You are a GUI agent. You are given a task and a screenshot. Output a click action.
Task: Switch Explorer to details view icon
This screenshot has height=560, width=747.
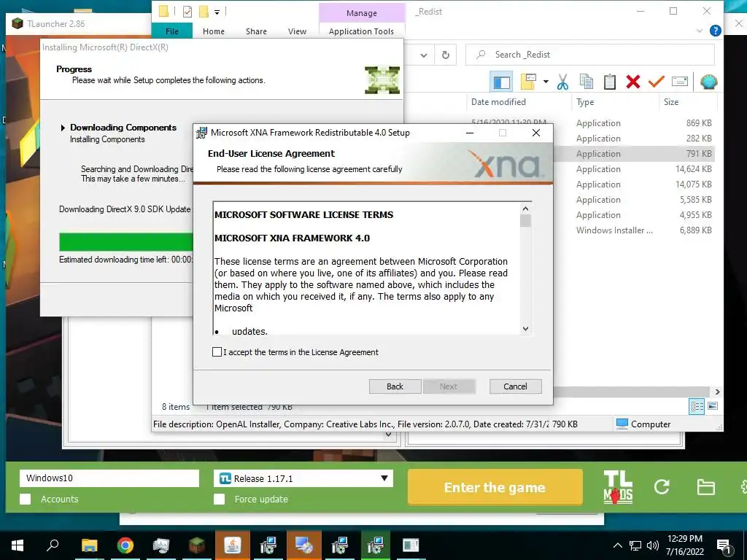coord(697,406)
